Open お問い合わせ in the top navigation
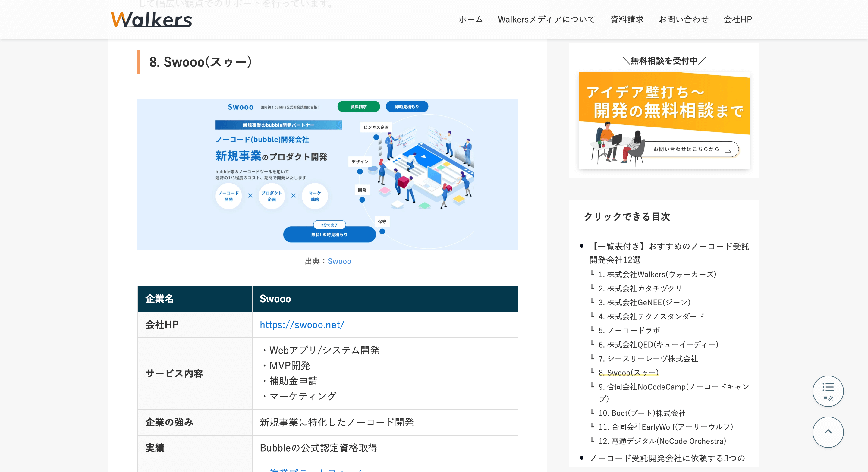 click(x=683, y=20)
